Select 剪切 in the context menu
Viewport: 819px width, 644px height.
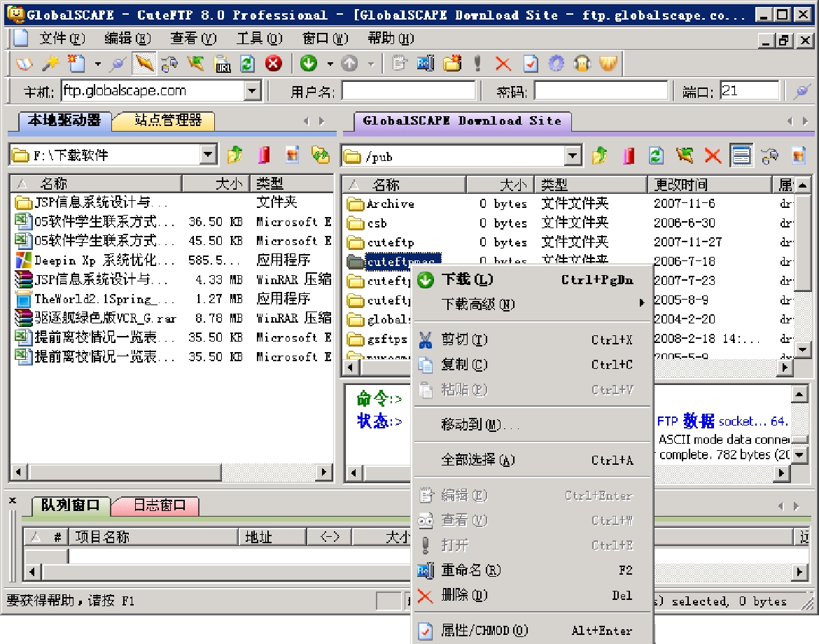(x=533, y=340)
